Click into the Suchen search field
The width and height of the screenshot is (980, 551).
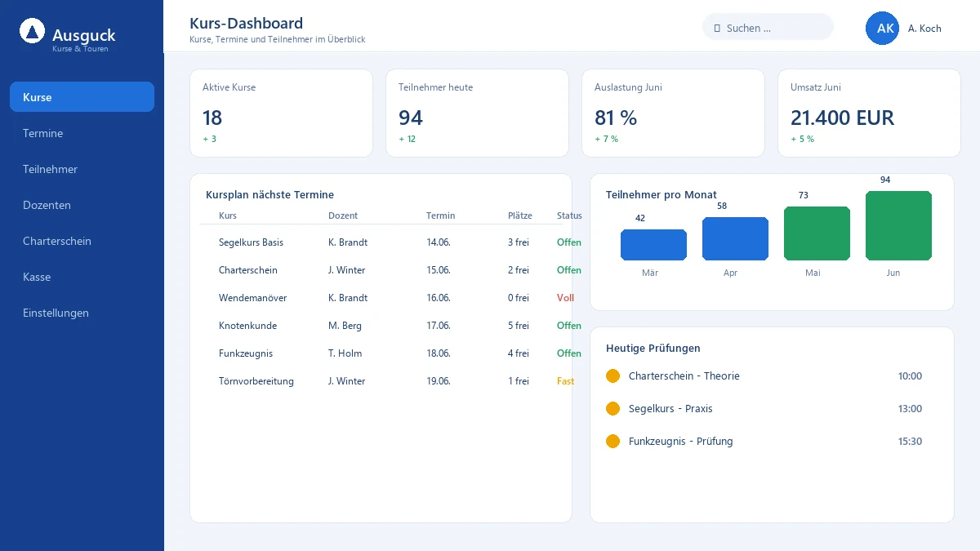(x=768, y=27)
